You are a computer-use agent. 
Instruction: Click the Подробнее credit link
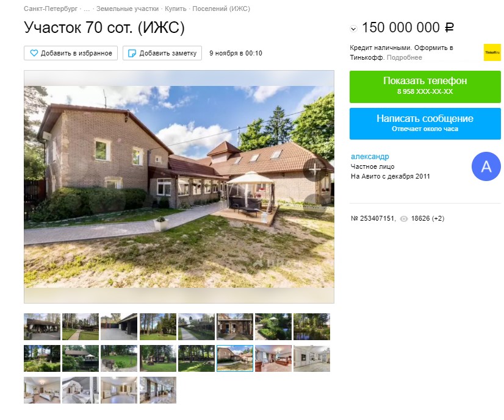tap(405, 57)
